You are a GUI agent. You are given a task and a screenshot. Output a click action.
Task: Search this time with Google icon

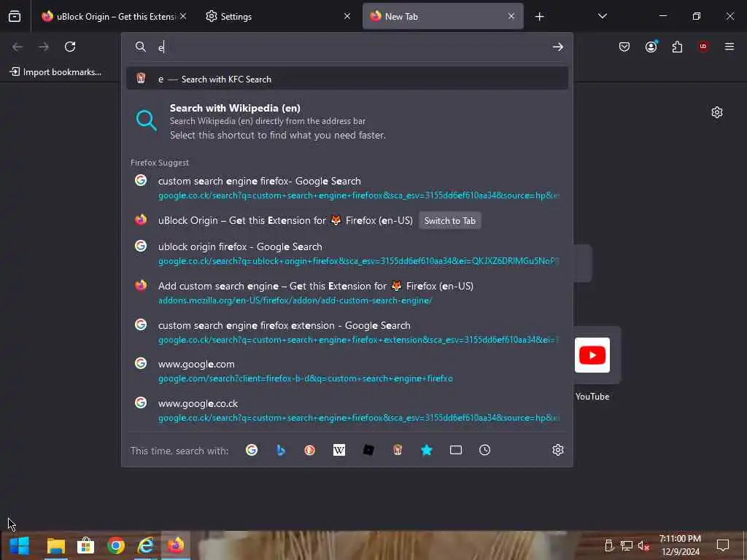point(252,450)
